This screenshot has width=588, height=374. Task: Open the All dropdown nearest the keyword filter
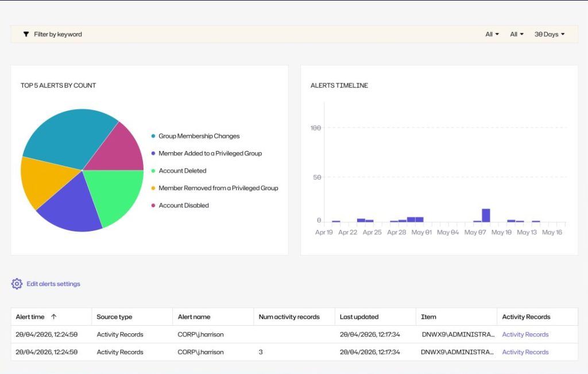pos(492,34)
